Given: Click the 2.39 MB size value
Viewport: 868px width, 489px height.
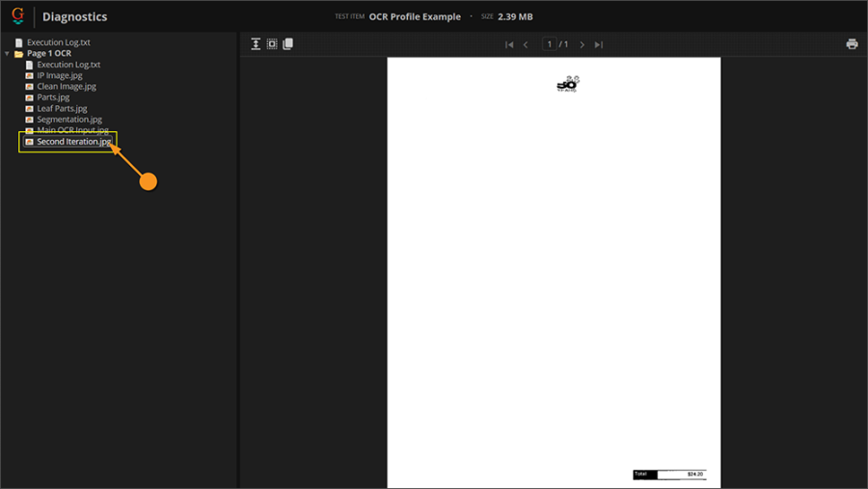Looking at the screenshot, I should point(515,16).
